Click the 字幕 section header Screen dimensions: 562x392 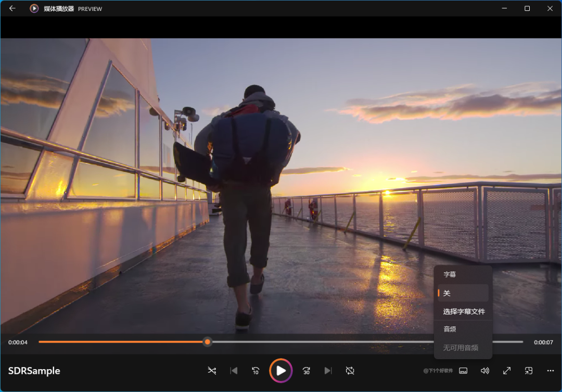(450, 274)
